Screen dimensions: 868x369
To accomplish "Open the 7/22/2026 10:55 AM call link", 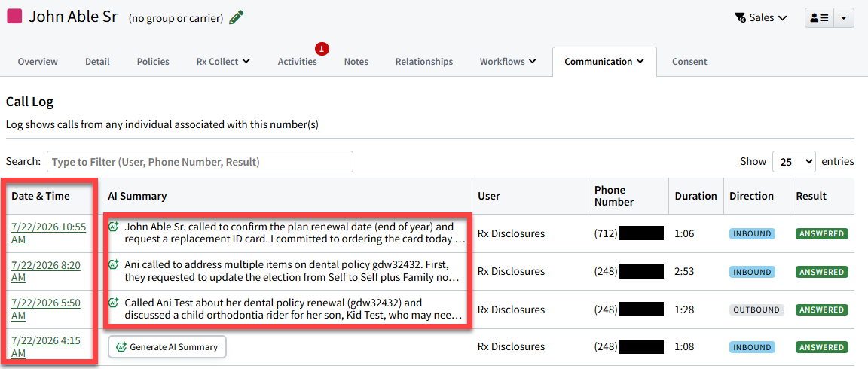I will (49, 233).
